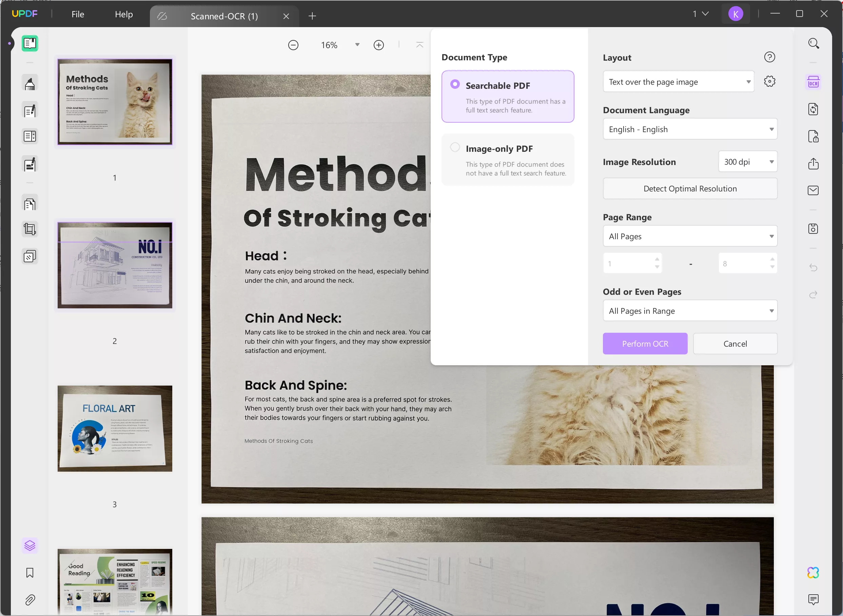Click the UPDF logo
Screen dimensions: 843x616
click(25, 14)
